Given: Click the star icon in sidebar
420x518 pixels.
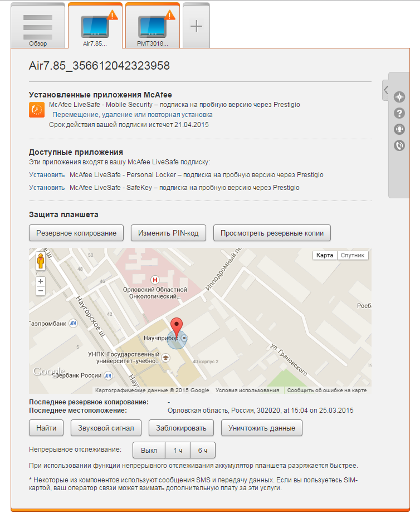Looking at the screenshot, I should coord(399,97).
